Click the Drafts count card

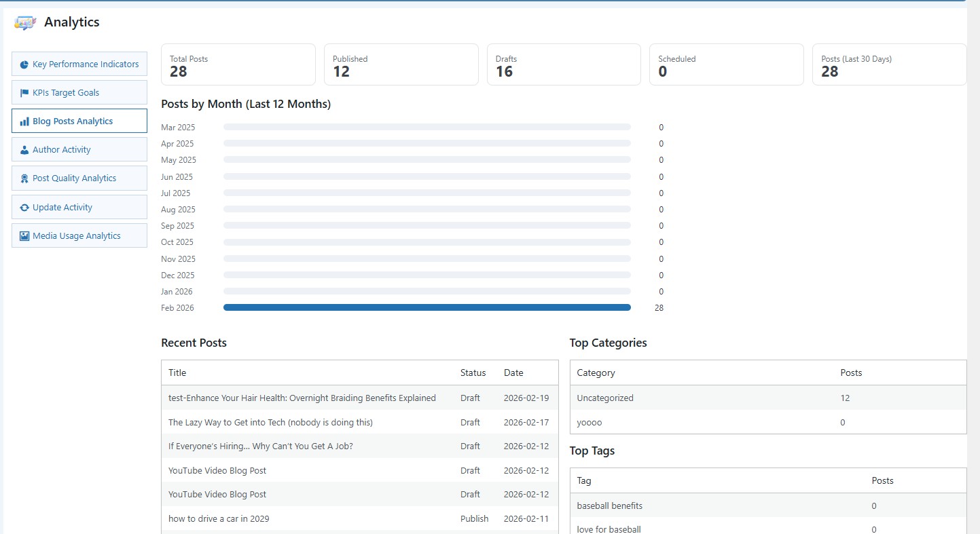pos(564,64)
